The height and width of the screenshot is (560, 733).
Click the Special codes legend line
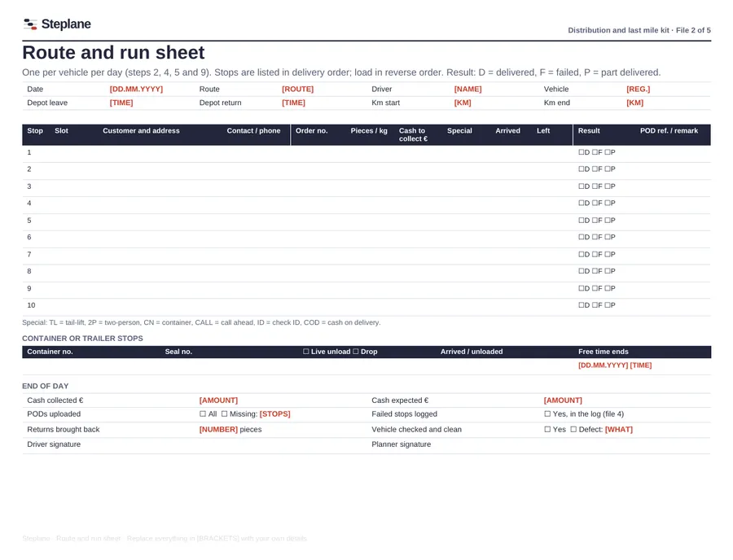(201, 322)
